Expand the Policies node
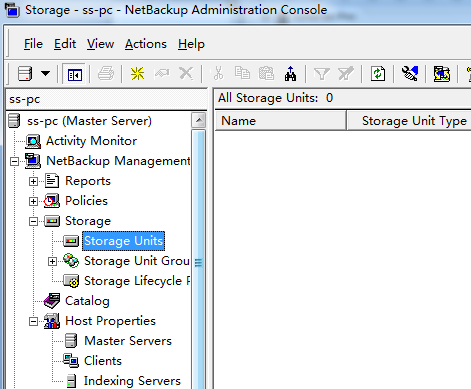 tap(33, 201)
